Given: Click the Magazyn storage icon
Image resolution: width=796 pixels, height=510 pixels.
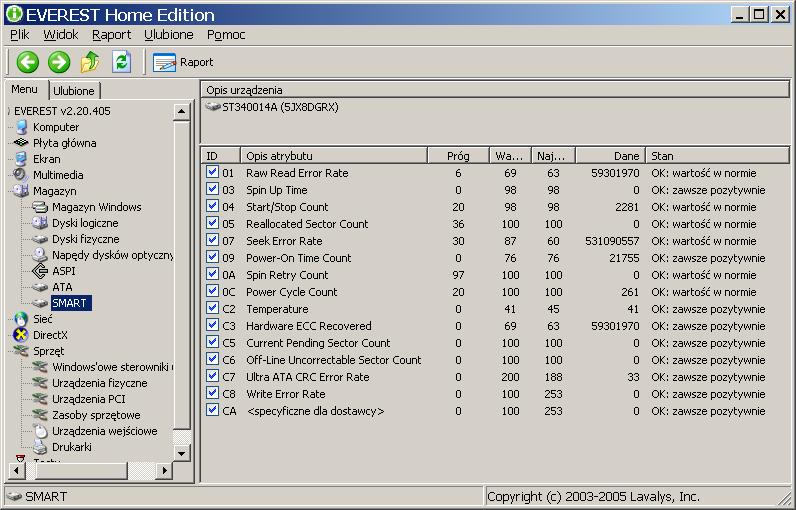Looking at the screenshot, I should [21, 191].
